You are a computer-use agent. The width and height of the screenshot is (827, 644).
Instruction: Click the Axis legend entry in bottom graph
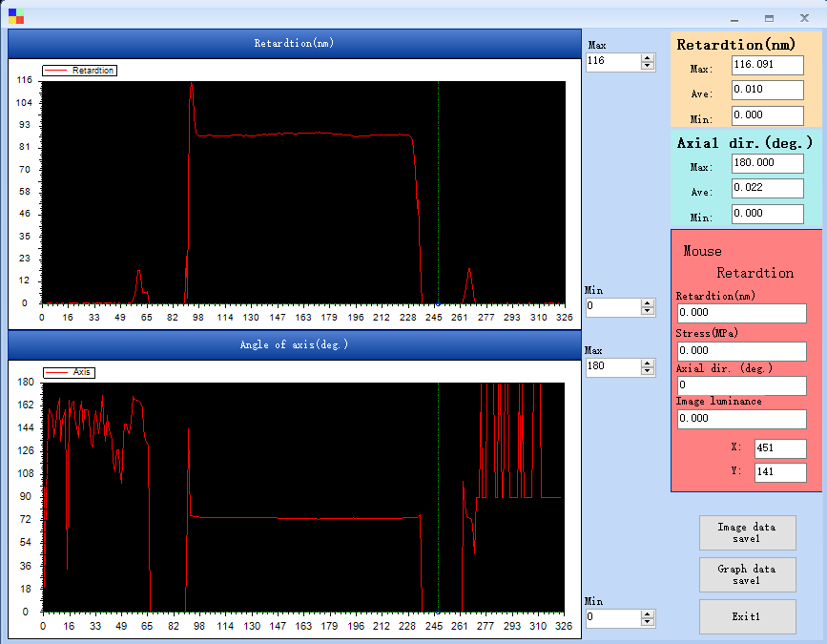(69, 372)
